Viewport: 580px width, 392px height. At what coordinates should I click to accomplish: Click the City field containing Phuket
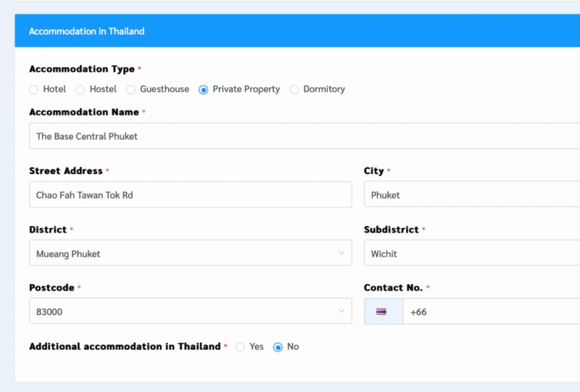coord(471,195)
